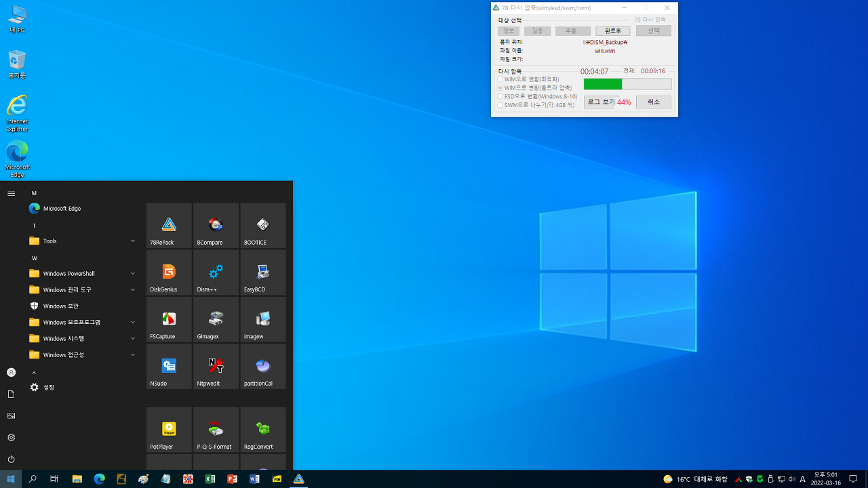Viewport: 868px width, 488px height.
Task: Launch the RegConvert tile
Action: 263,430
